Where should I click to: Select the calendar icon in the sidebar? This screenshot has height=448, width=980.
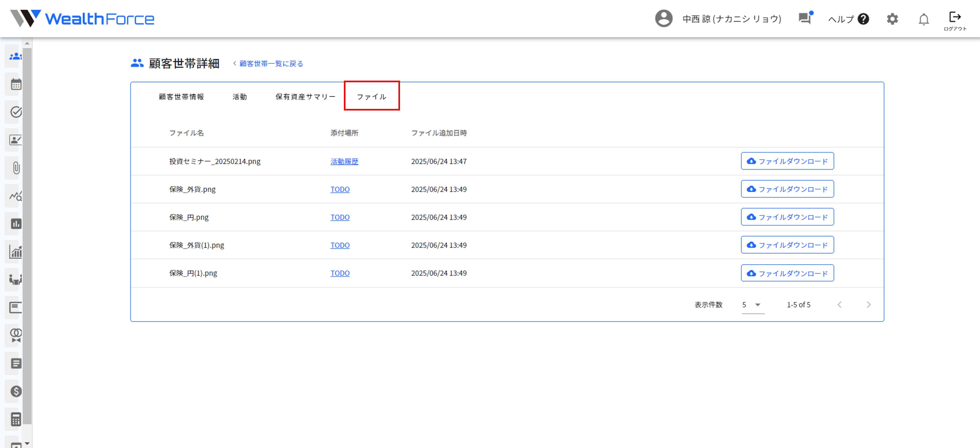(x=15, y=84)
